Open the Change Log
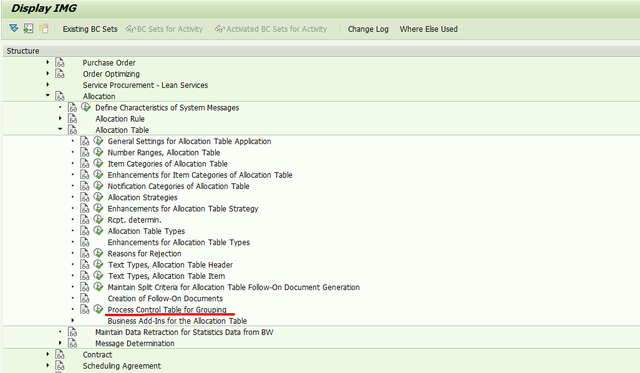Viewport: 640px width, 373px height. coord(368,29)
